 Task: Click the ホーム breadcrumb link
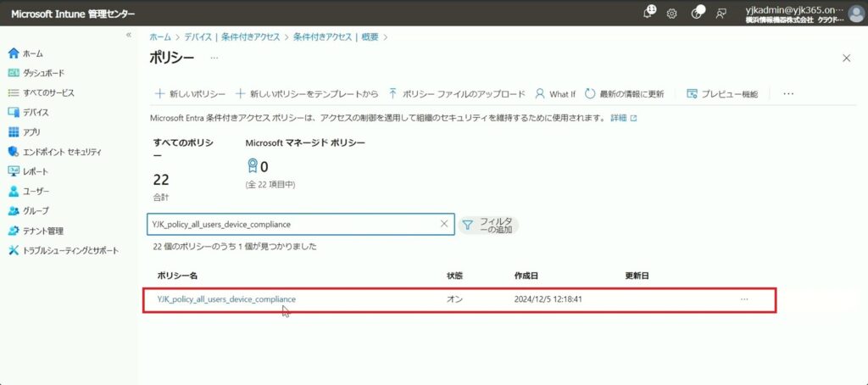pos(160,37)
